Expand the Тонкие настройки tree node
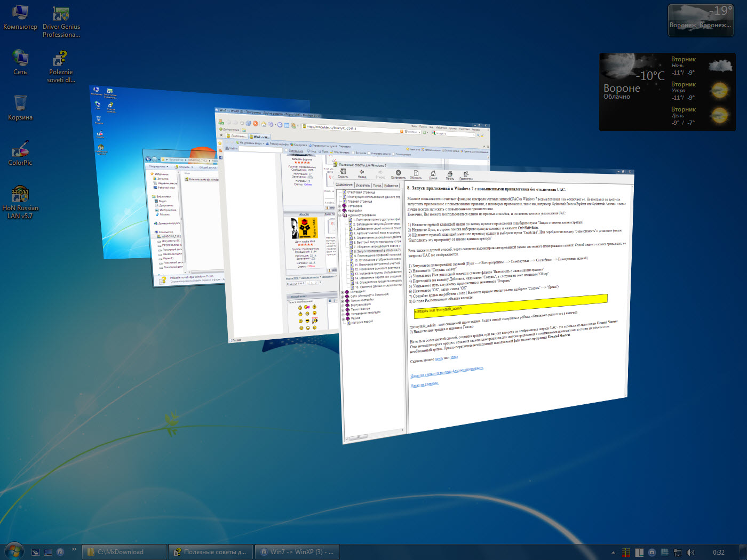The image size is (747, 560). click(x=343, y=301)
